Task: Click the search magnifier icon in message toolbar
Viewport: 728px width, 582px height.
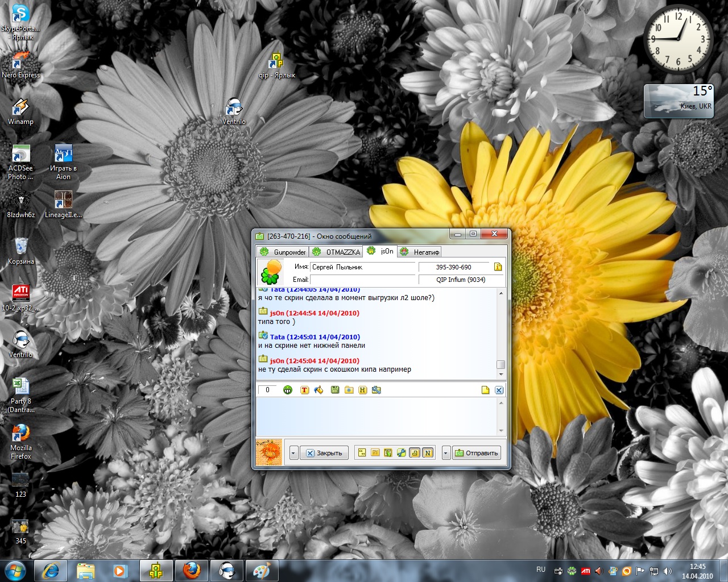Action: 376,390
